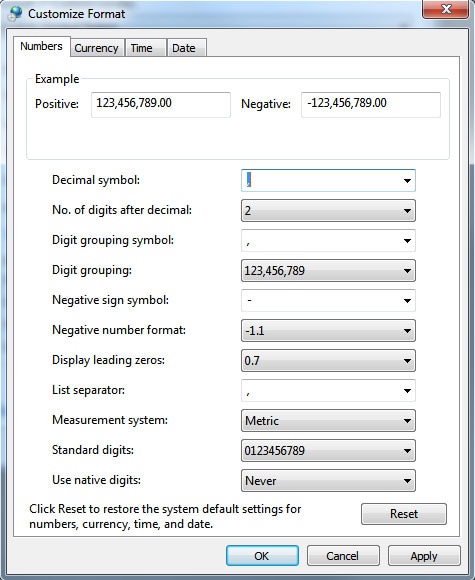475x580 pixels.
Task: Open the Digit grouping dropdown
Action: (328, 270)
